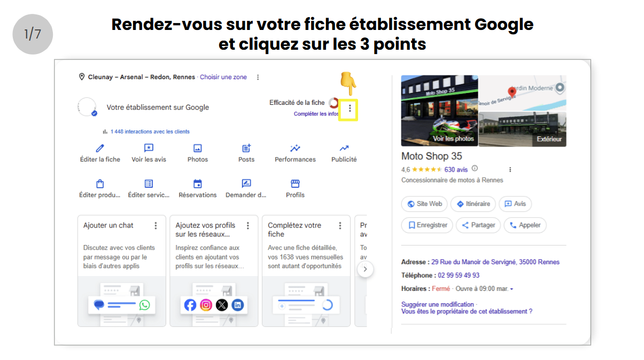Open the Ajouter un chat card
The image size is (644, 360).
coord(122,271)
